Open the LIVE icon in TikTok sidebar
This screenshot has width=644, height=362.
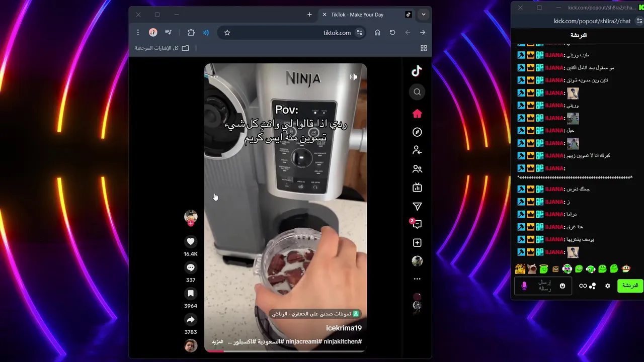tap(417, 188)
